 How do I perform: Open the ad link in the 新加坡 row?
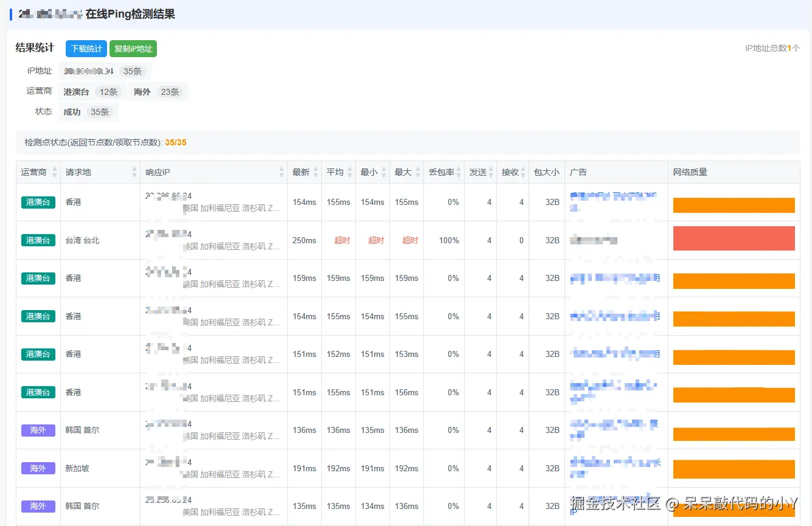[615, 468]
